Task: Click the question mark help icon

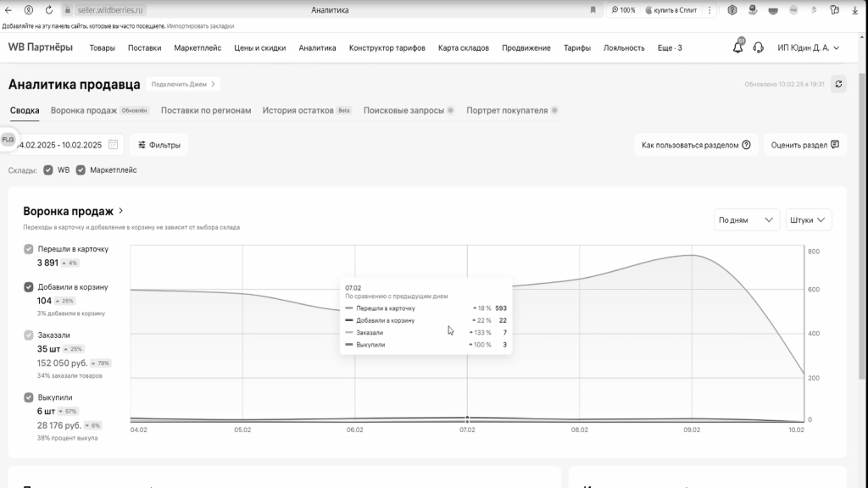Action: coord(746,145)
